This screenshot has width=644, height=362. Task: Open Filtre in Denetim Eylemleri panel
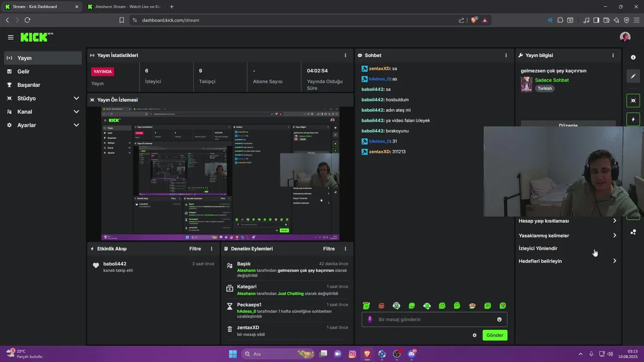click(329, 249)
